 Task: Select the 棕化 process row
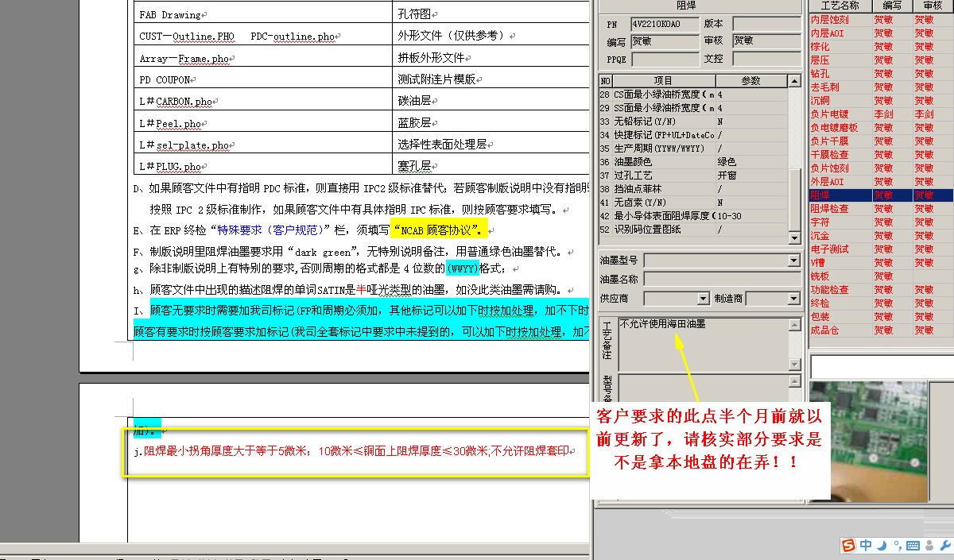(x=880, y=46)
